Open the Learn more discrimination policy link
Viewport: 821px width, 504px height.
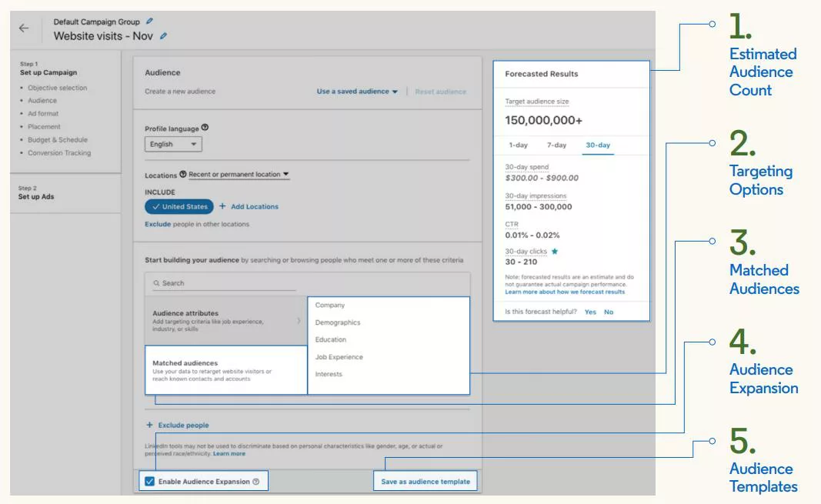click(x=229, y=453)
